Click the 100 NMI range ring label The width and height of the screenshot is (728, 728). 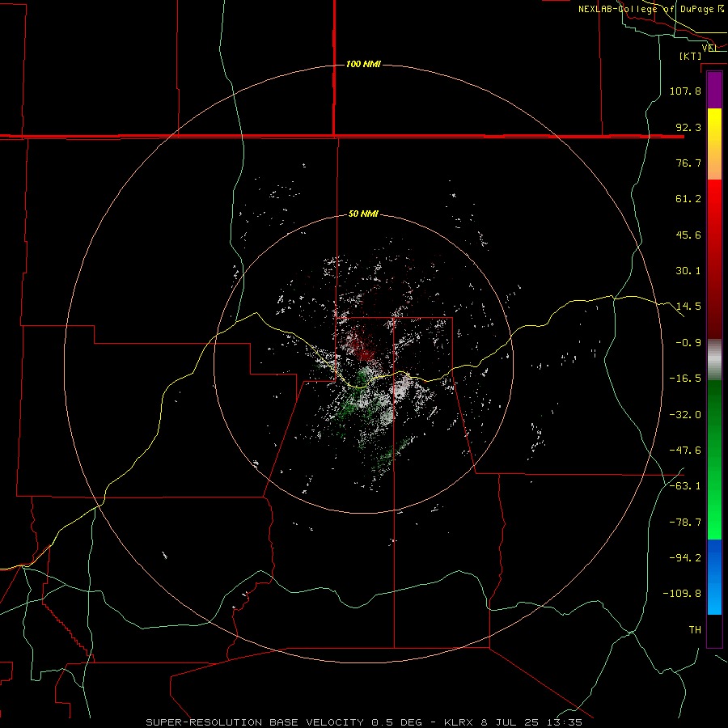(x=363, y=64)
